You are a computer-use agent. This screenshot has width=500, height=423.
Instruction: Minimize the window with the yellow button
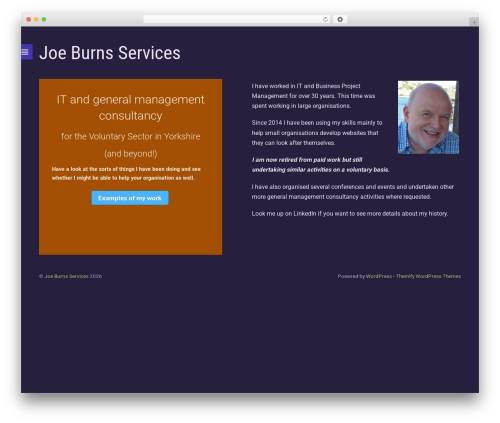pos(36,20)
